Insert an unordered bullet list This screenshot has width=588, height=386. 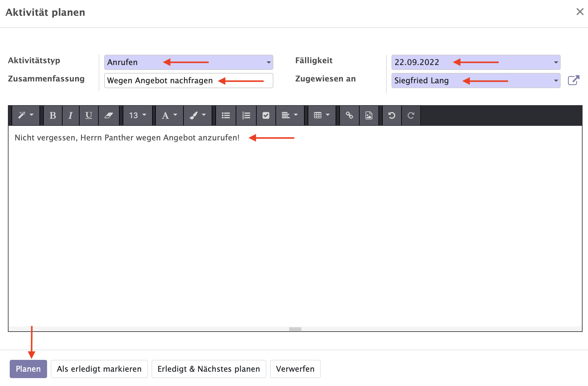[226, 115]
